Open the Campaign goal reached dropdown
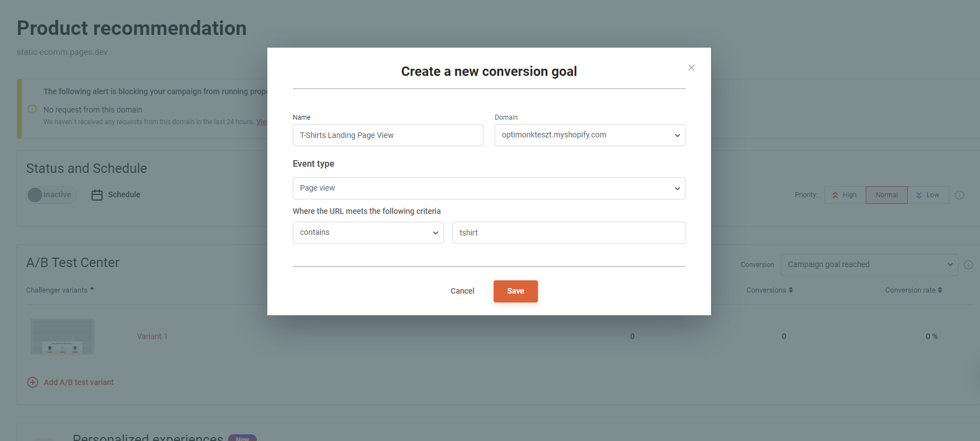 [x=869, y=265]
